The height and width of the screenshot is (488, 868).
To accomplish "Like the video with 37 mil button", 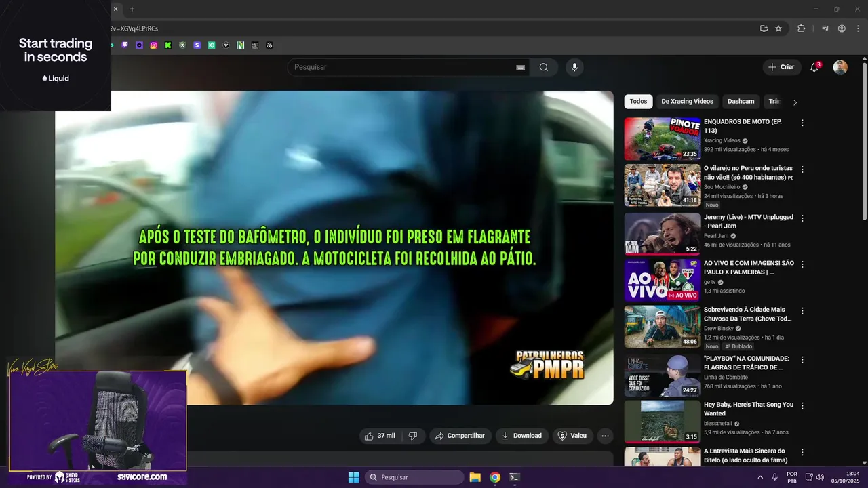I will [x=380, y=436].
